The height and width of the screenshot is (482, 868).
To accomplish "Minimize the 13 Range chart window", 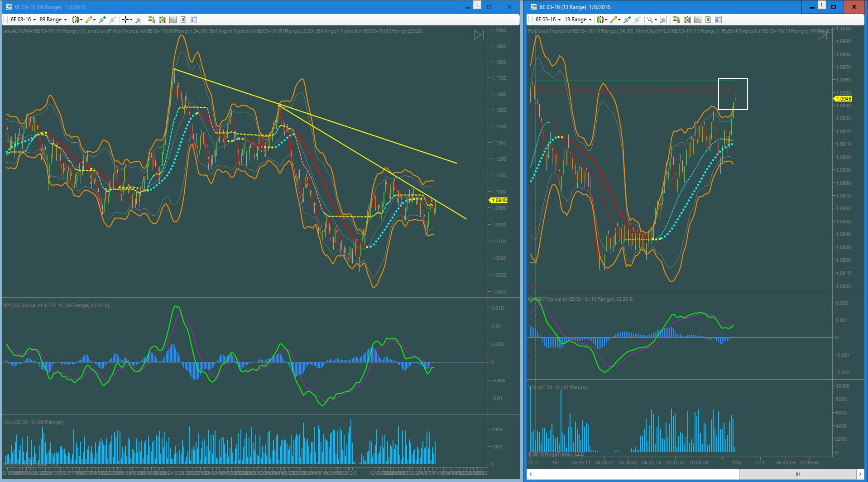I will (x=812, y=7).
